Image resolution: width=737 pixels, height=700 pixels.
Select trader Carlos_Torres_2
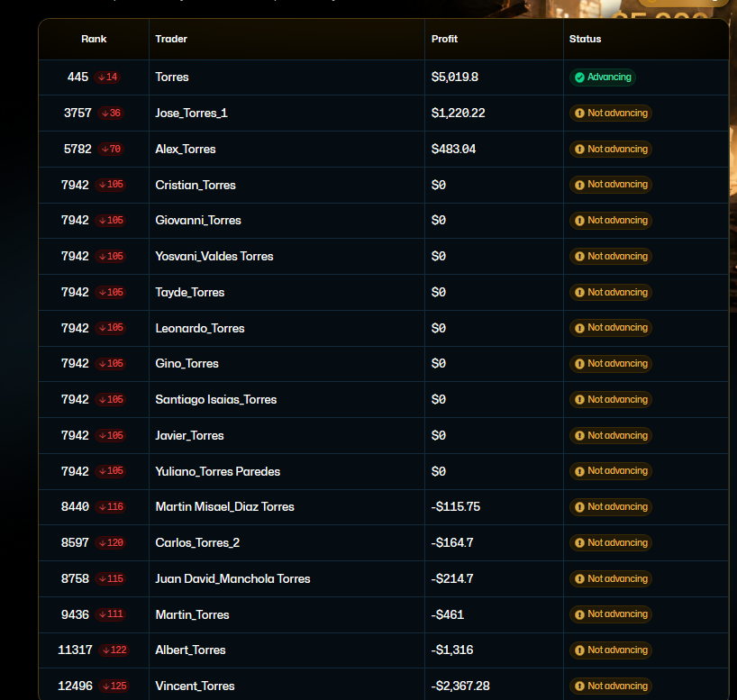[x=197, y=542]
